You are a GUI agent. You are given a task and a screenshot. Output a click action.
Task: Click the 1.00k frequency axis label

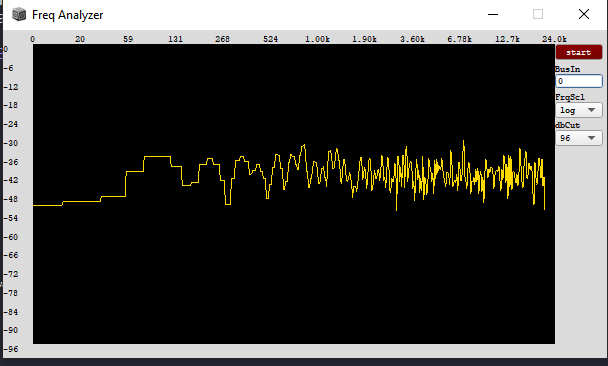(x=317, y=39)
